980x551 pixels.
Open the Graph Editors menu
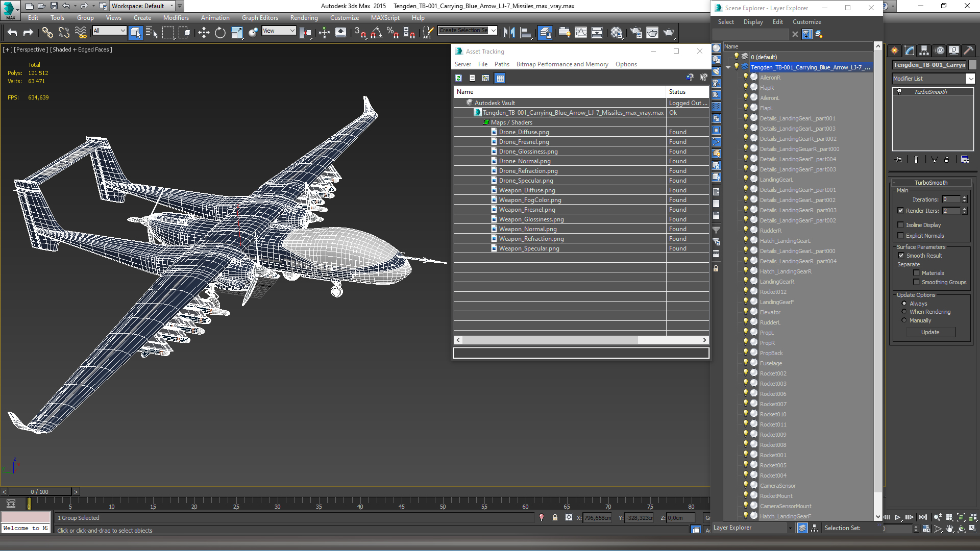point(260,18)
